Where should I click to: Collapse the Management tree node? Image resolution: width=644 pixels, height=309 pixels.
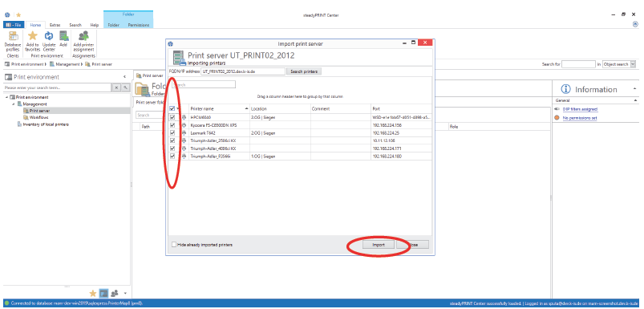tap(14, 104)
